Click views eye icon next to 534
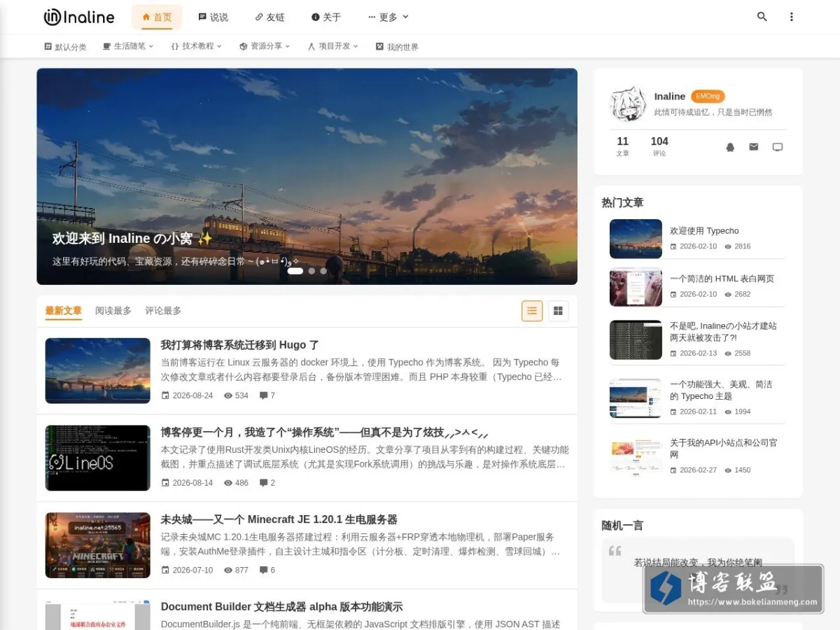The height and width of the screenshot is (630, 840). 227,395
